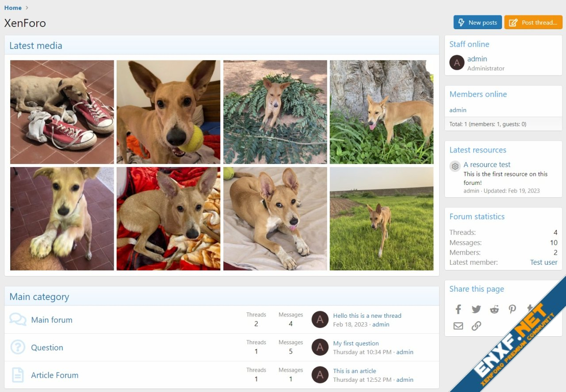Go to Home breadcrumb link
This screenshot has width=566, height=392.
click(13, 8)
